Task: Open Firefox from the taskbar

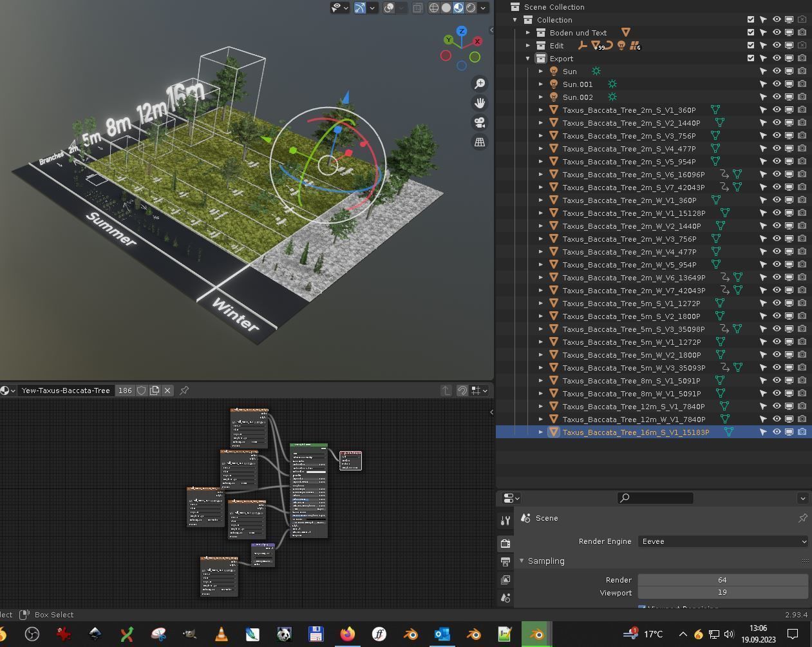Action: (x=347, y=634)
